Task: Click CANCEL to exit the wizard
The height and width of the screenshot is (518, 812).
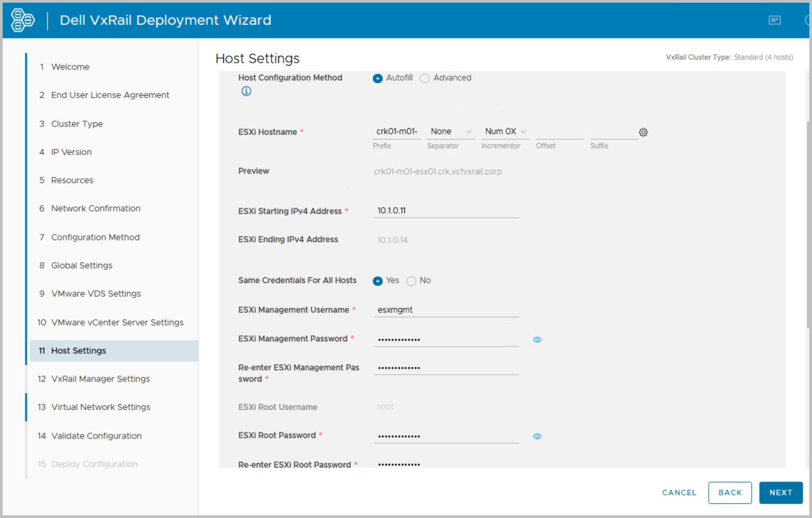Action: 679,493
